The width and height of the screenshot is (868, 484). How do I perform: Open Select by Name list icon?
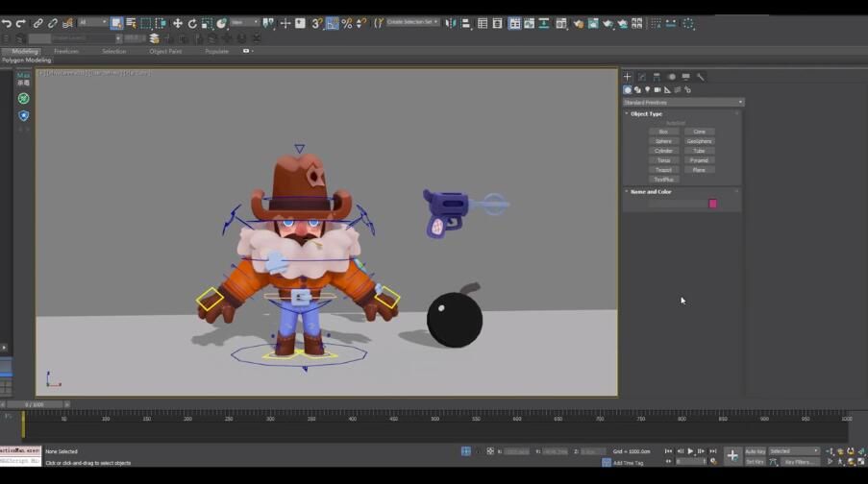[131, 23]
